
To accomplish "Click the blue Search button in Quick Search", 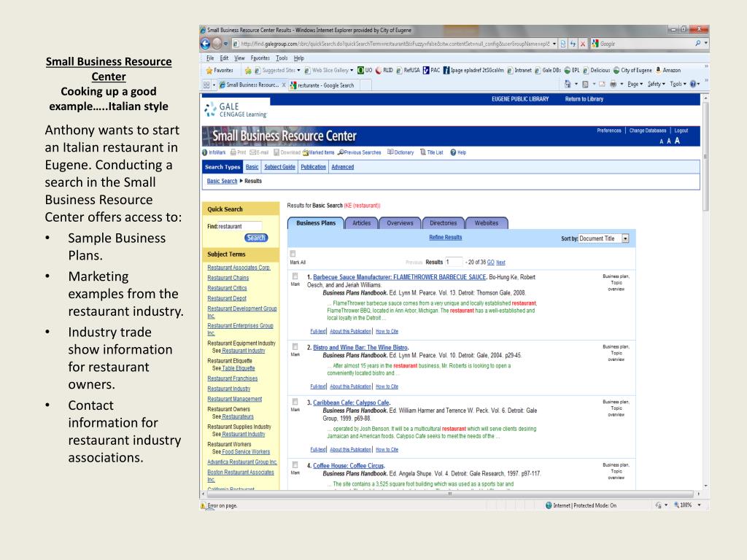I will click(x=256, y=238).
